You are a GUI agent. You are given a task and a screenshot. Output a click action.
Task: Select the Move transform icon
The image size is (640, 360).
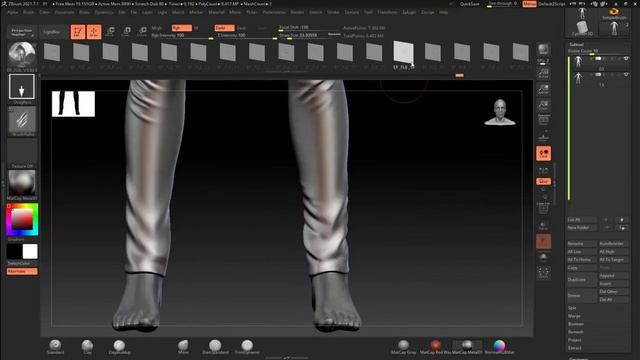(x=110, y=32)
